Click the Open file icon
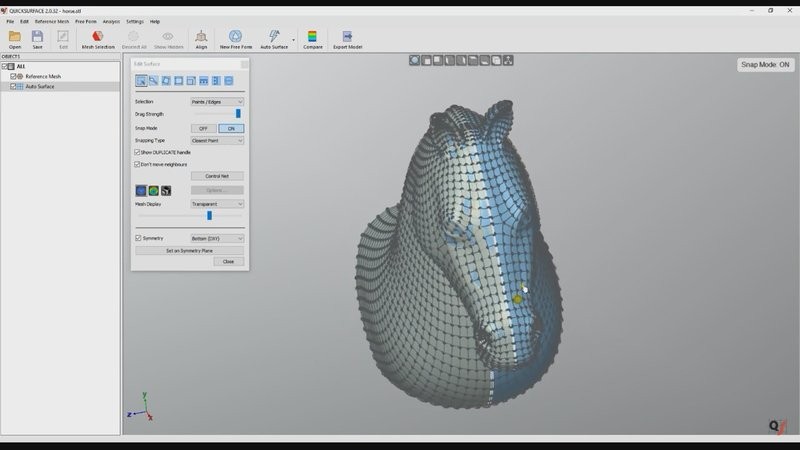Viewport: 800px width, 450px height. click(14, 38)
